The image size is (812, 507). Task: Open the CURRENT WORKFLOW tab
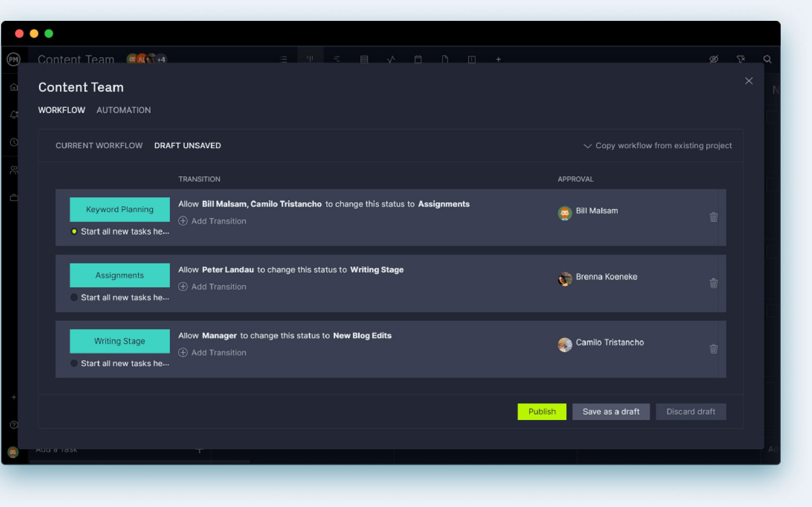(99, 146)
